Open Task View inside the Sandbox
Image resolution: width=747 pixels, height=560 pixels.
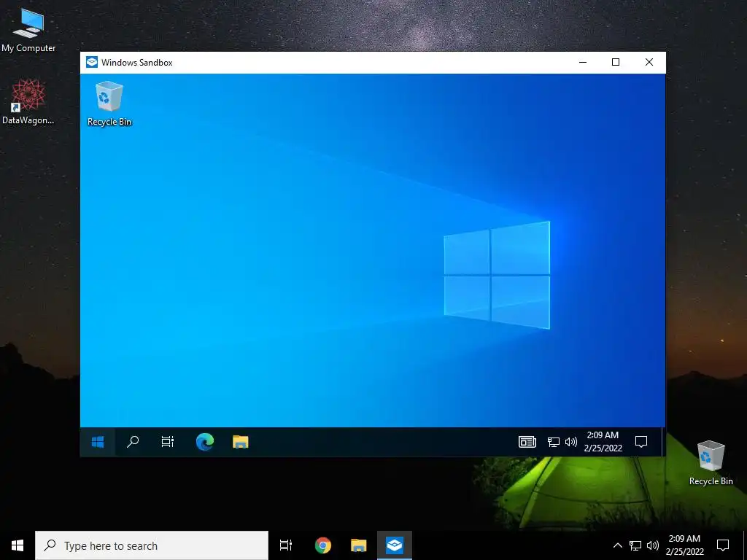[168, 442]
